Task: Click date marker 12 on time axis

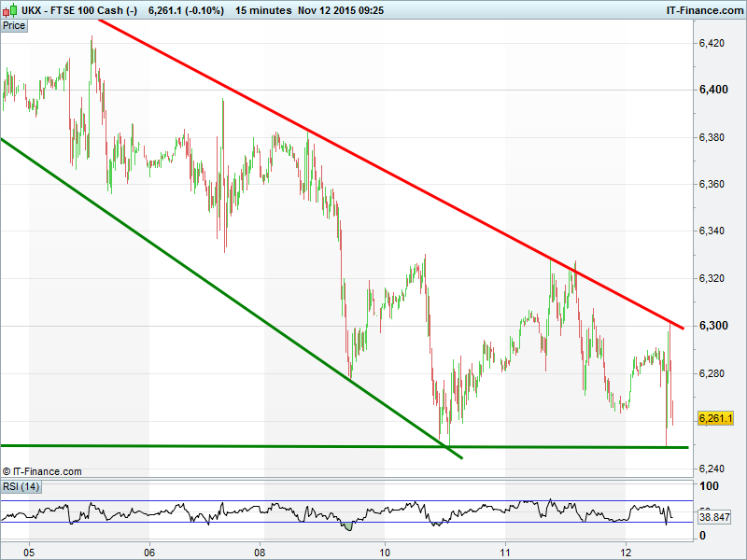Action: (626, 553)
